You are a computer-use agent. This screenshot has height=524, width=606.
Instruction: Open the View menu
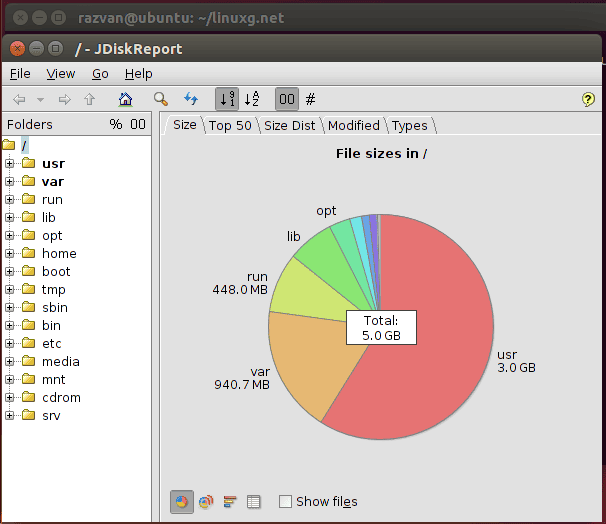(61, 74)
